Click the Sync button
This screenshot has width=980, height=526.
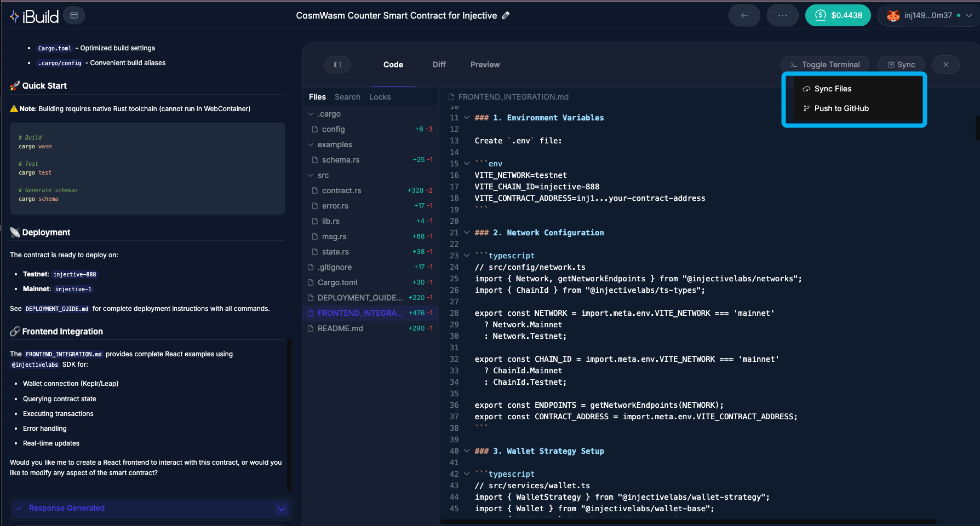coord(901,65)
